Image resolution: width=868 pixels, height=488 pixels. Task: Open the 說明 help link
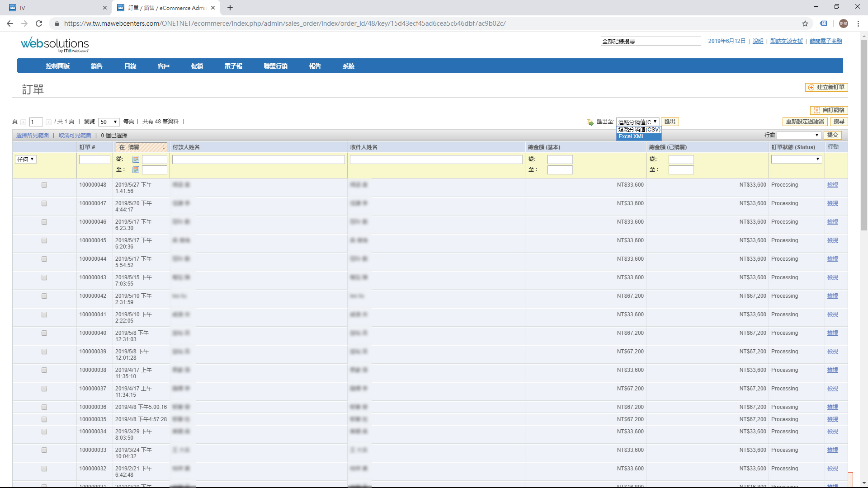[758, 41]
